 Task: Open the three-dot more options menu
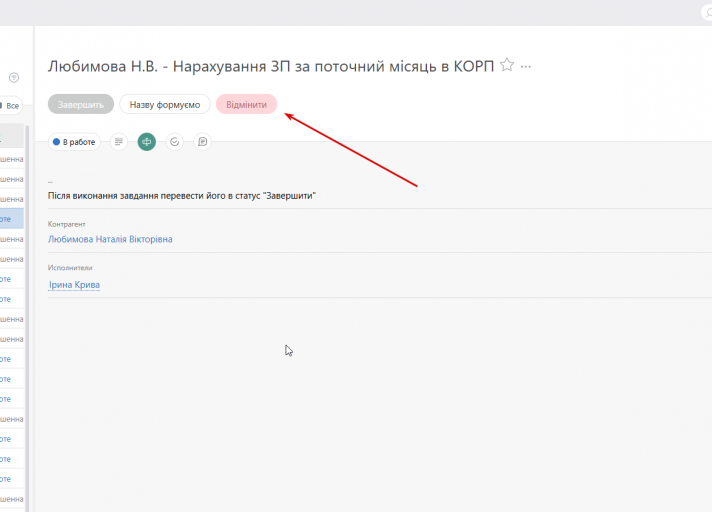(x=526, y=67)
